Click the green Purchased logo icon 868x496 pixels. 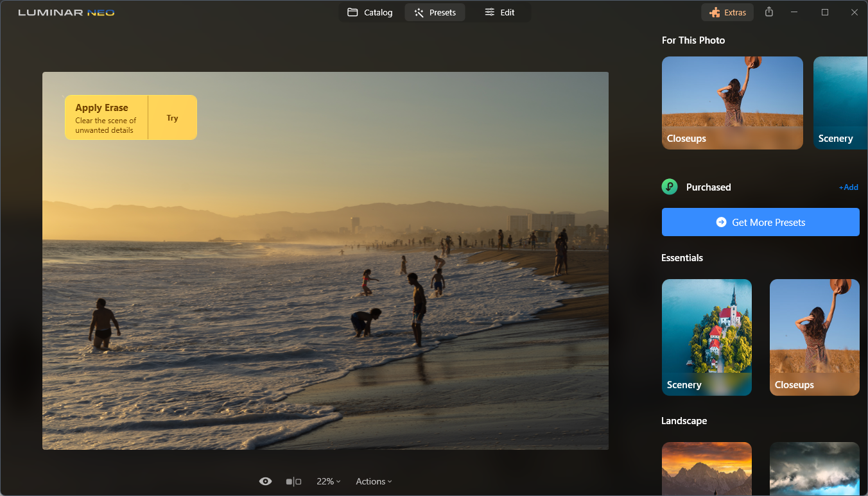click(670, 187)
